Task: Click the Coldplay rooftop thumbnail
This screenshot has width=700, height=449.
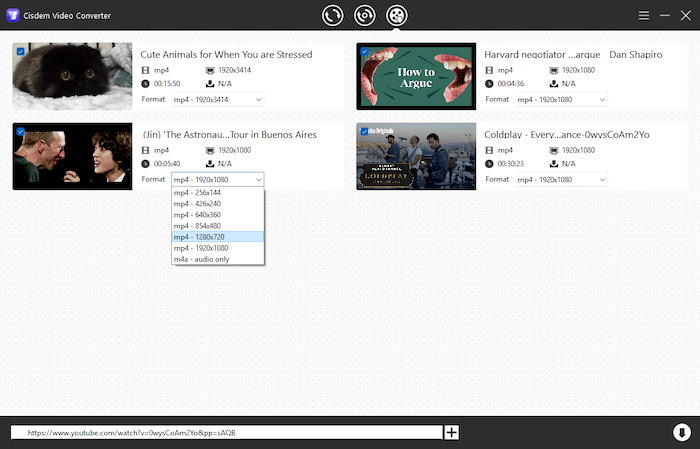Action: coord(416,156)
